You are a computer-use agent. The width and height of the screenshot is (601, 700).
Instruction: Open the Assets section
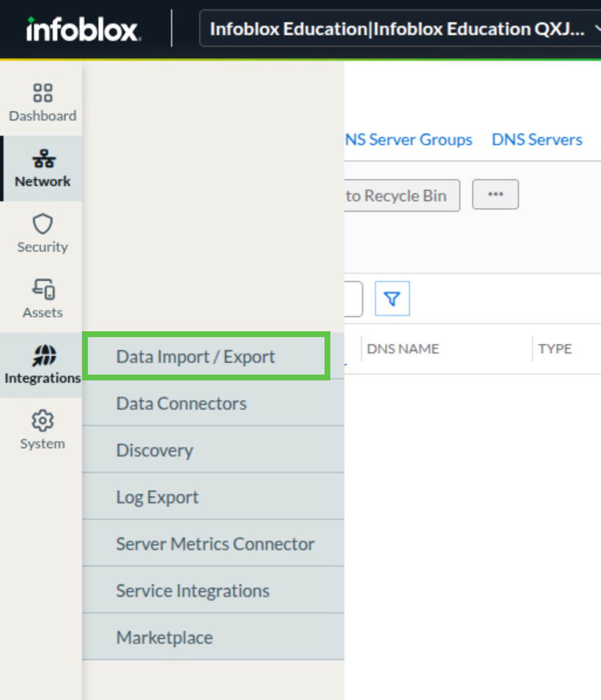[x=42, y=300]
